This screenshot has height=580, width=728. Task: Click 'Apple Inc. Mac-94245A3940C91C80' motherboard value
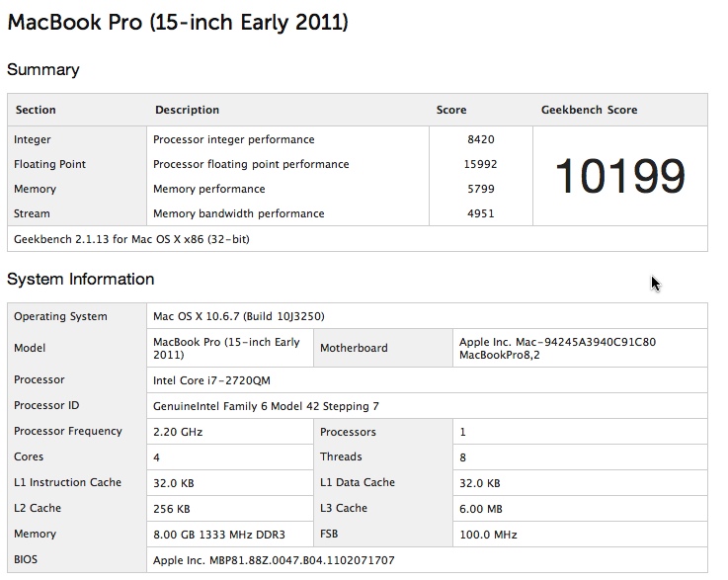[x=558, y=348]
